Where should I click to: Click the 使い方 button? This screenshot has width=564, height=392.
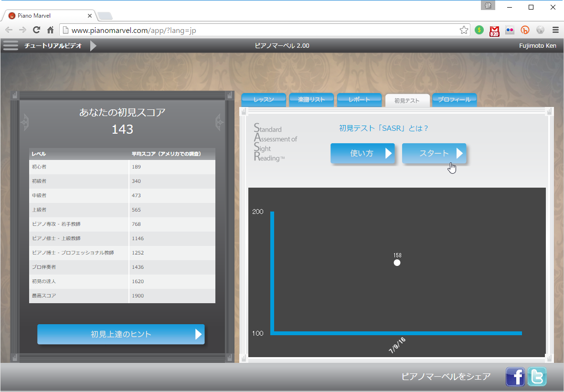[362, 153]
